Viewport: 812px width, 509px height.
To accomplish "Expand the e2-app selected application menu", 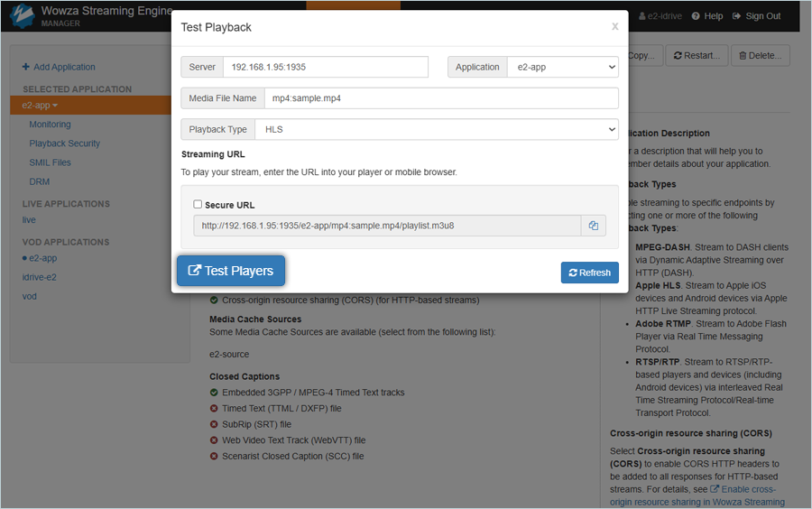I will click(40, 105).
